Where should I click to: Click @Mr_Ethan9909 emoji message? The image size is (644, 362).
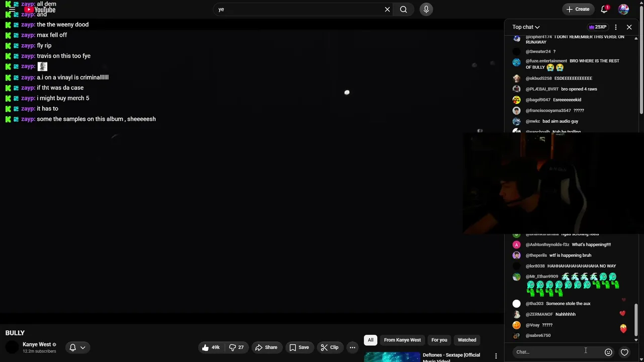pyautogui.click(x=573, y=284)
